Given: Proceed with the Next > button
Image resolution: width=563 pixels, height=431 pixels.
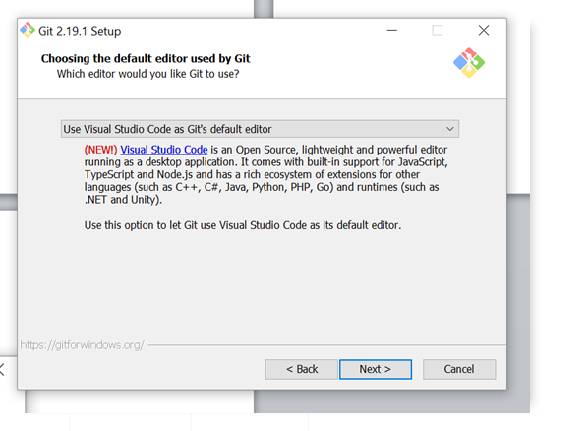Looking at the screenshot, I should click(x=375, y=369).
